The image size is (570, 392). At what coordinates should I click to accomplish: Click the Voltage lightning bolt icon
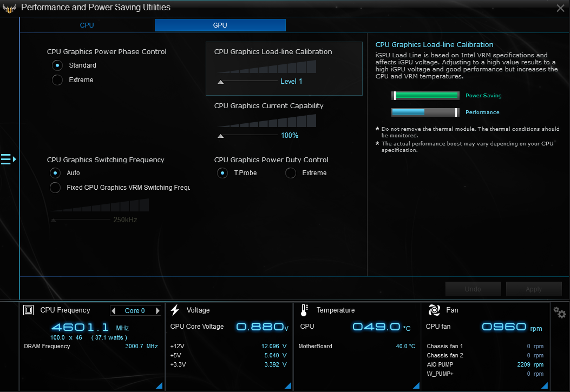175,310
